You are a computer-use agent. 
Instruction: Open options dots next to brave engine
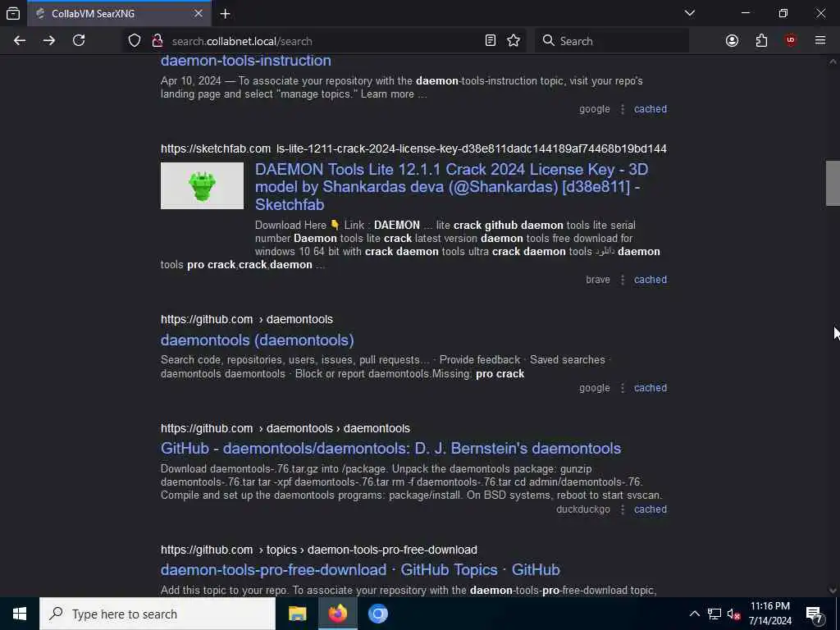622,280
